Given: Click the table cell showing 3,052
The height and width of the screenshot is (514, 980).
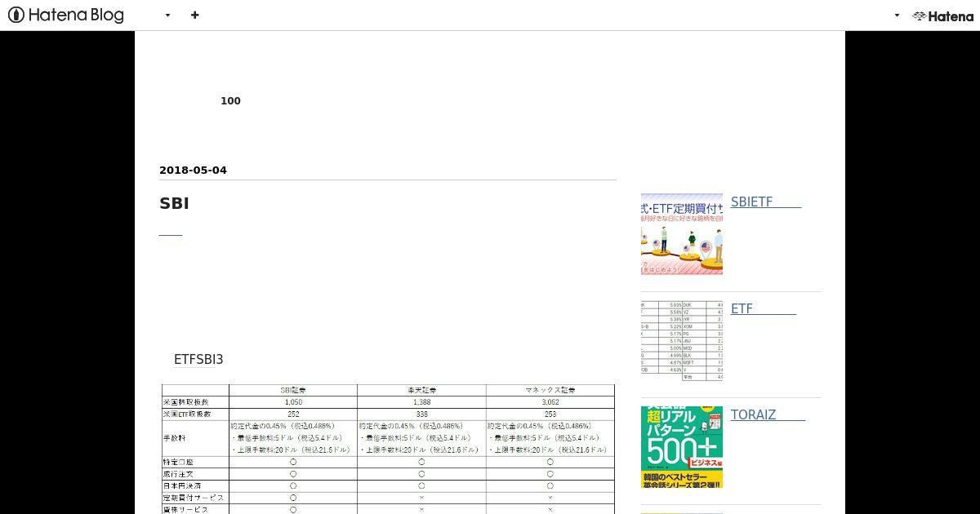Looking at the screenshot, I should click(x=550, y=402).
